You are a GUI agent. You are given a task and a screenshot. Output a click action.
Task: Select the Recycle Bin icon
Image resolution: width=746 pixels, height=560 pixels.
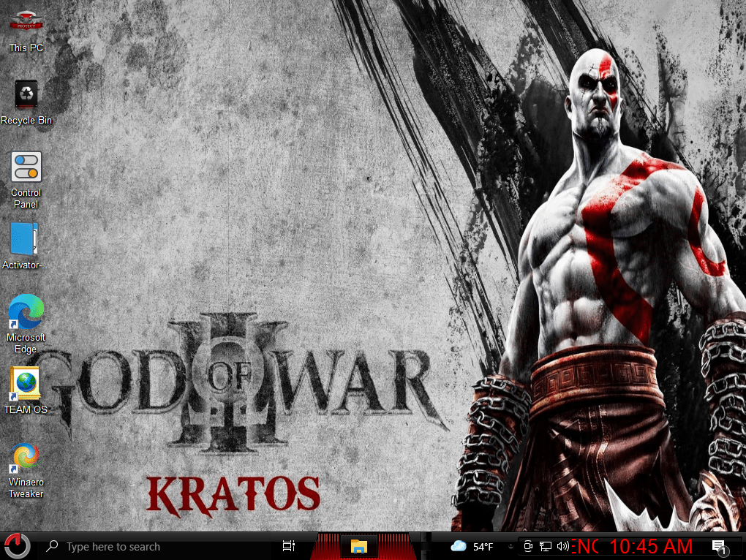26,102
